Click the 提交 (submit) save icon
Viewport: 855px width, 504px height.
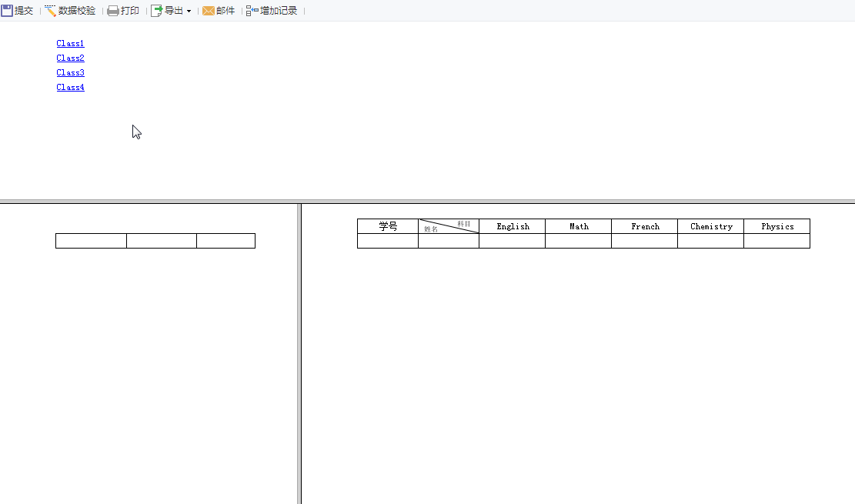pos(7,10)
